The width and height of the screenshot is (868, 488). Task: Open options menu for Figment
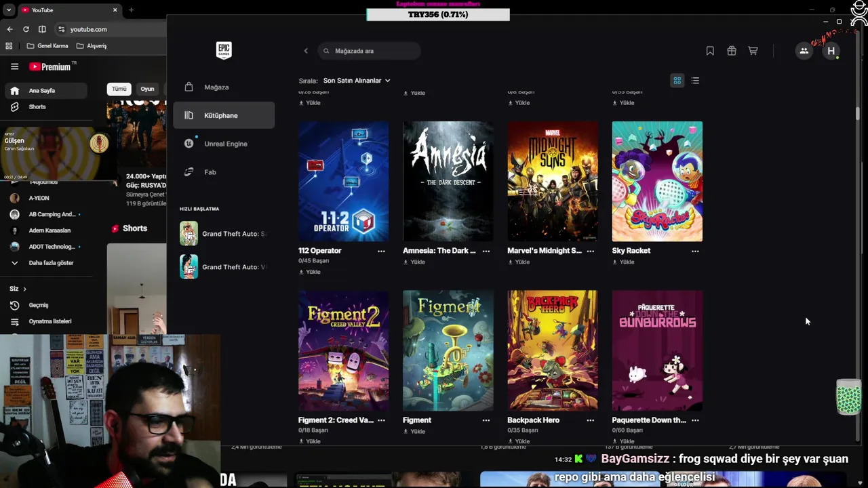tap(486, 420)
